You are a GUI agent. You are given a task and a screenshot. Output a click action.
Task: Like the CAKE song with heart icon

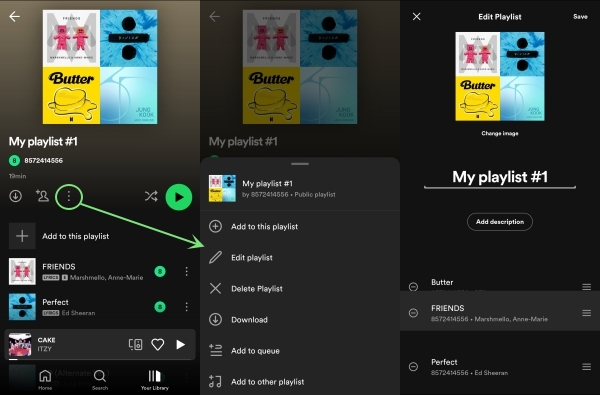[x=158, y=344]
